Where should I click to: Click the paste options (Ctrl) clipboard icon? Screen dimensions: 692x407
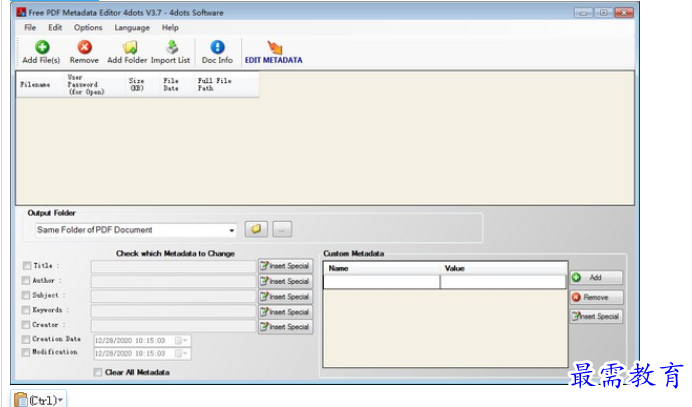(x=20, y=400)
